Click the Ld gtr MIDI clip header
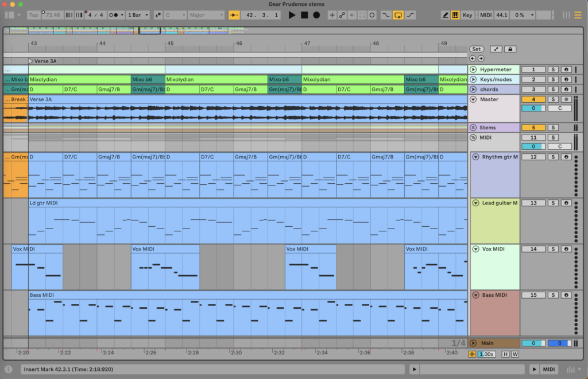The image size is (588, 379). 247,203
